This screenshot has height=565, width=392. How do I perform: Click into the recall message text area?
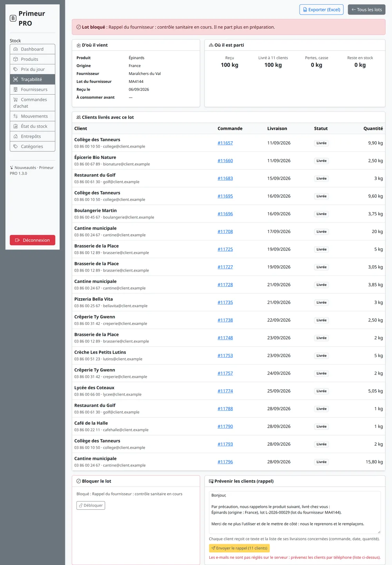[295, 512]
